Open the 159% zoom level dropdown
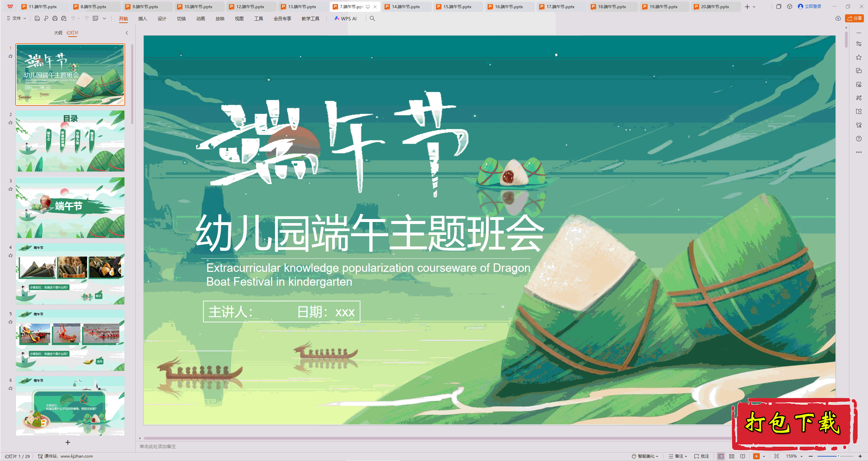The width and height of the screenshot is (868, 461). point(802,456)
